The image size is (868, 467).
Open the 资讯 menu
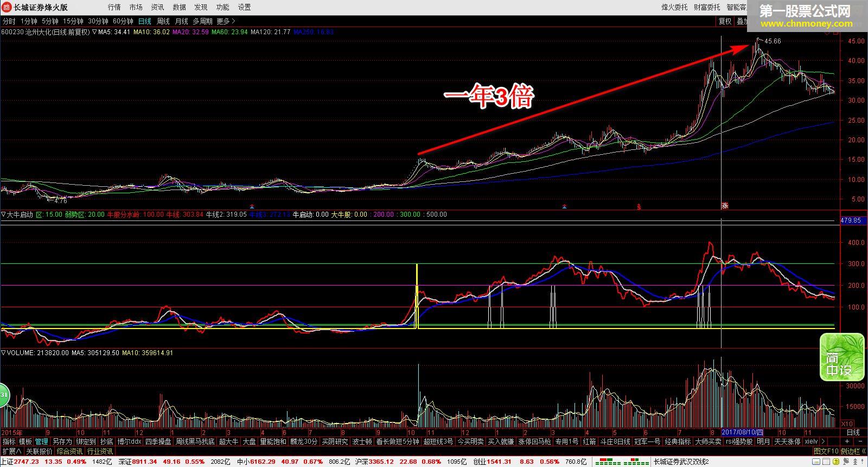[x=158, y=7]
